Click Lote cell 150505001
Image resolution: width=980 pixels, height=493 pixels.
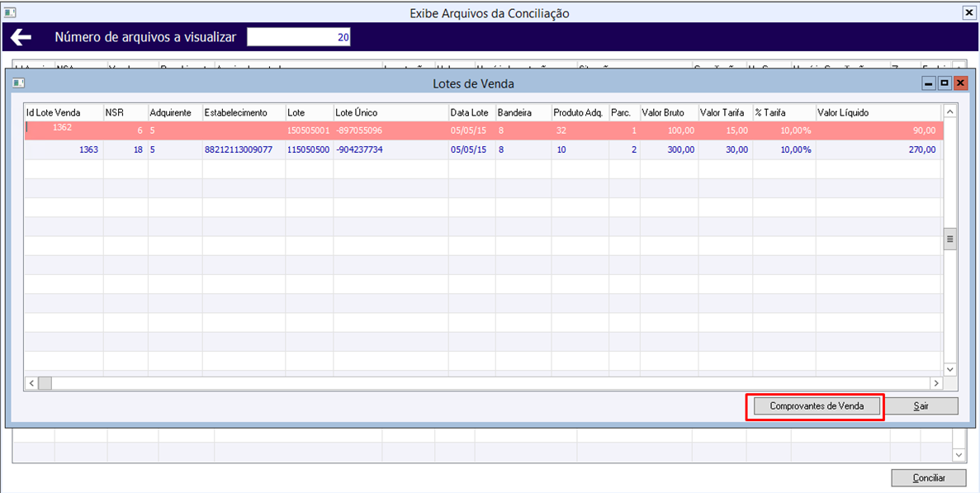click(x=309, y=130)
